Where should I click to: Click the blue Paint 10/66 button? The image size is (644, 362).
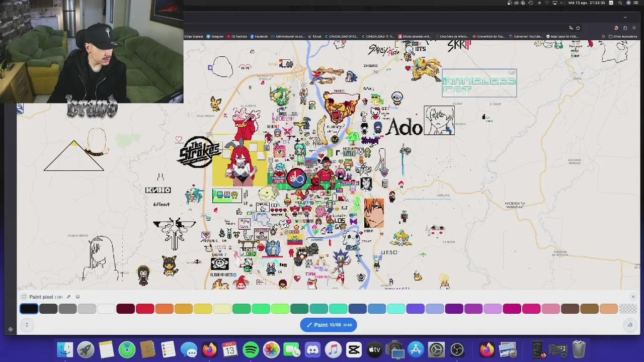[329, 325]
